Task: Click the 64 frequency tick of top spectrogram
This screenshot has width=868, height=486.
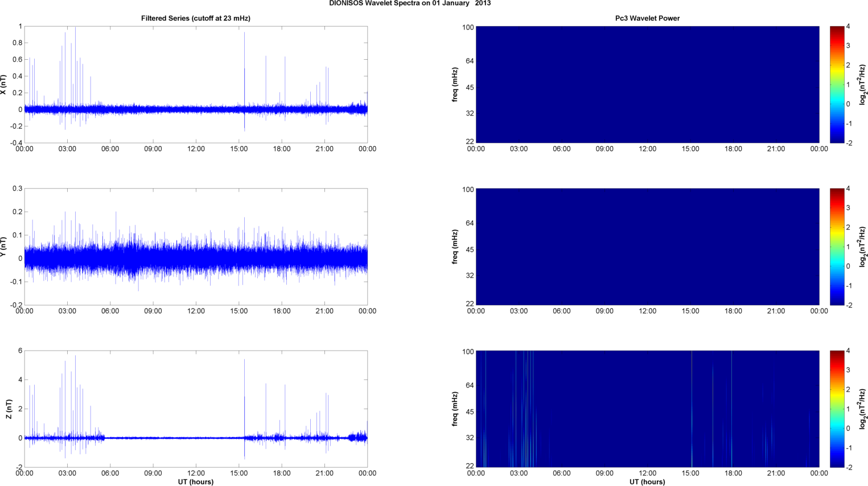Action: point(470,61)
